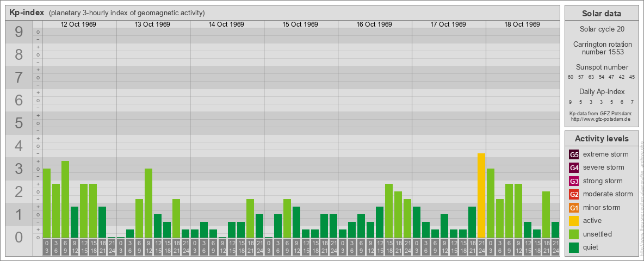
Task: Click the '18 21' time label under 14 Oct
Action: 250,247
